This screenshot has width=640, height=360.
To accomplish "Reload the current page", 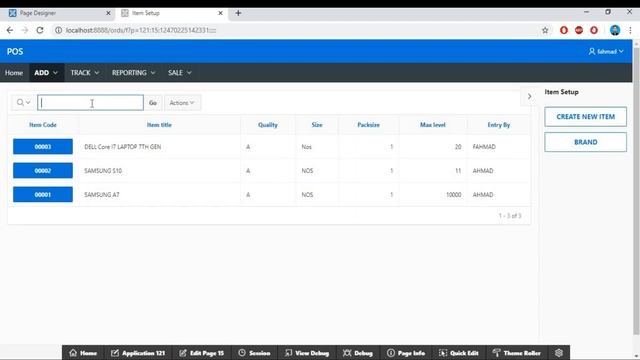I will 40,30.
